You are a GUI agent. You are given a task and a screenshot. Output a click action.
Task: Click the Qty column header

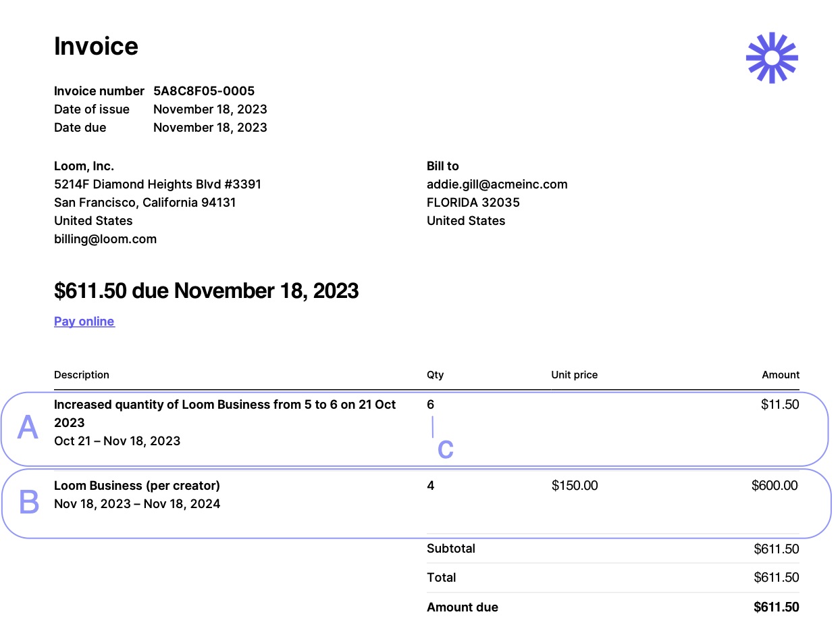point(435,375)
